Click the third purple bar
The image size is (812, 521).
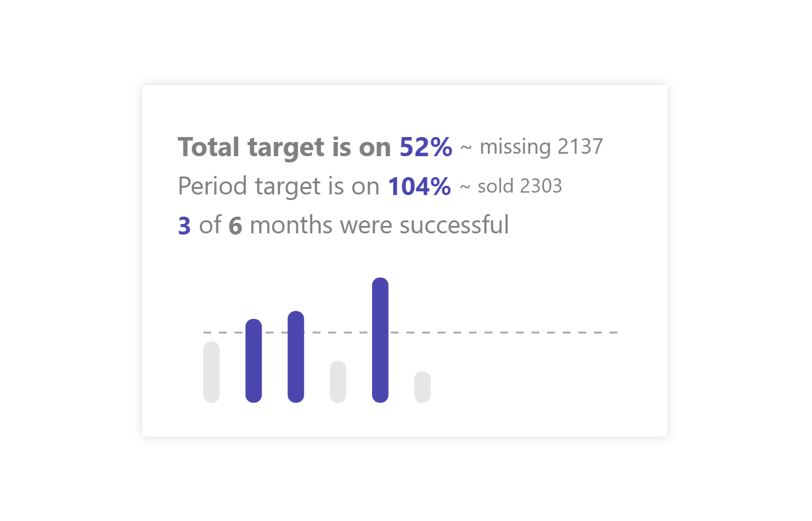click(x=296, y=357)
